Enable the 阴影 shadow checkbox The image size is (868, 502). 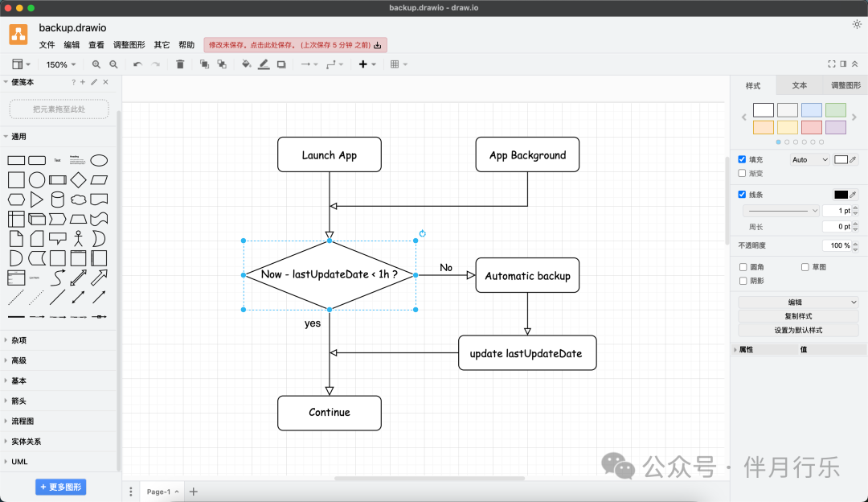tap(743, 281)
